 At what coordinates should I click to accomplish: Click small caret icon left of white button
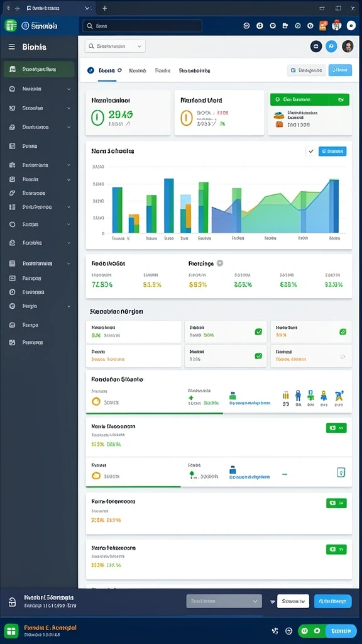[x=271, y=601]
